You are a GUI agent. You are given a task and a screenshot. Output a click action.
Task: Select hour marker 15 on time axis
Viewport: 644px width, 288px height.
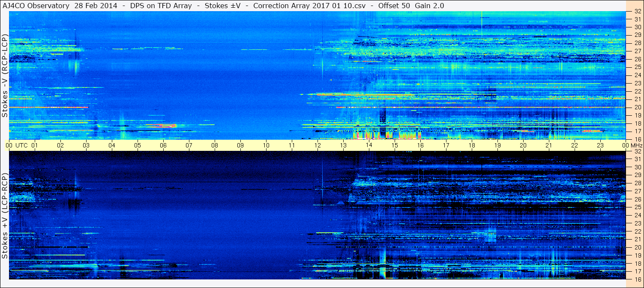pos(395,145)
